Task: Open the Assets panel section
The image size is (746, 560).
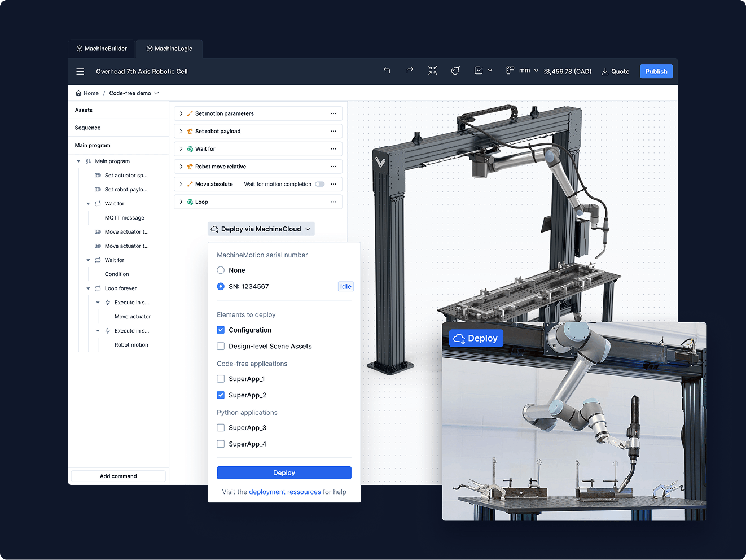Action: [x=119, y=110]
